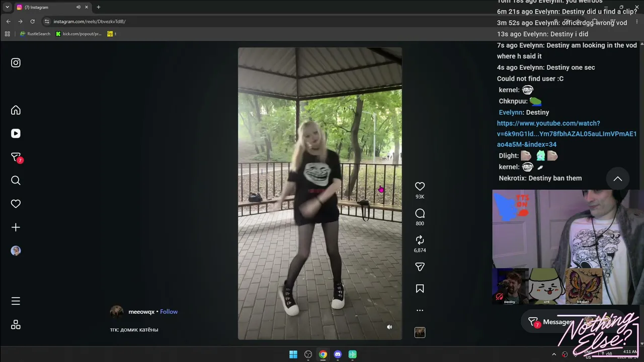This screenshot has width=644, height=362.
Task: Switch to Chrome in the taskbar
Action: point(323,354)
